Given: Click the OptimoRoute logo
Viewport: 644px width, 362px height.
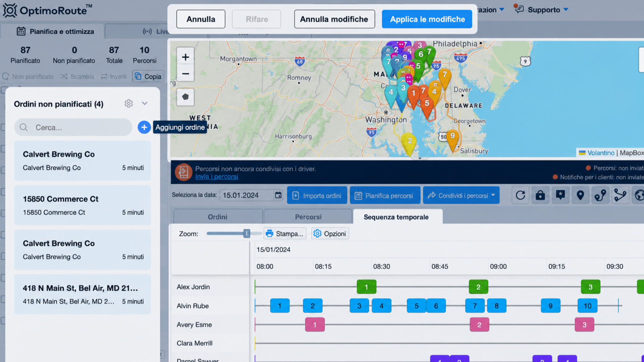Looking at the screenshot, I should pyautogui.click(x=48, y=10).
